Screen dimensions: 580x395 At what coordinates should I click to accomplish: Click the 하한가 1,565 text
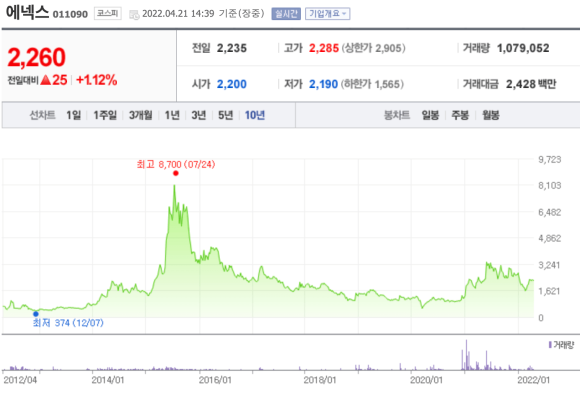pos(372,84)
